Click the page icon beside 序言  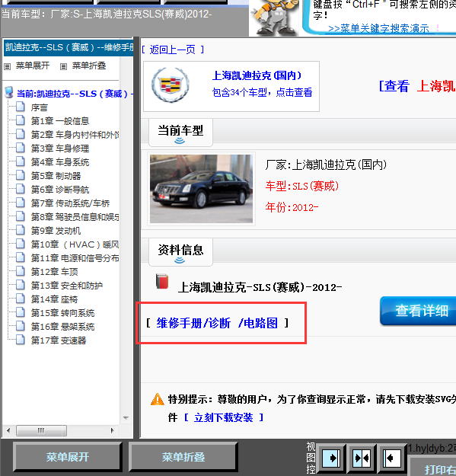(x=21, y=107)
